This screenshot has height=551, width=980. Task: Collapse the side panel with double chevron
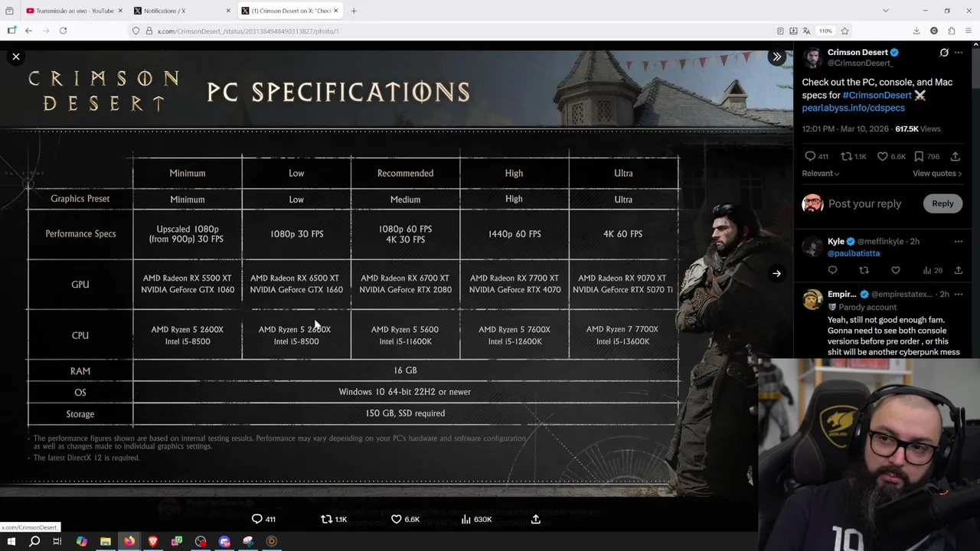click(776, 57)
